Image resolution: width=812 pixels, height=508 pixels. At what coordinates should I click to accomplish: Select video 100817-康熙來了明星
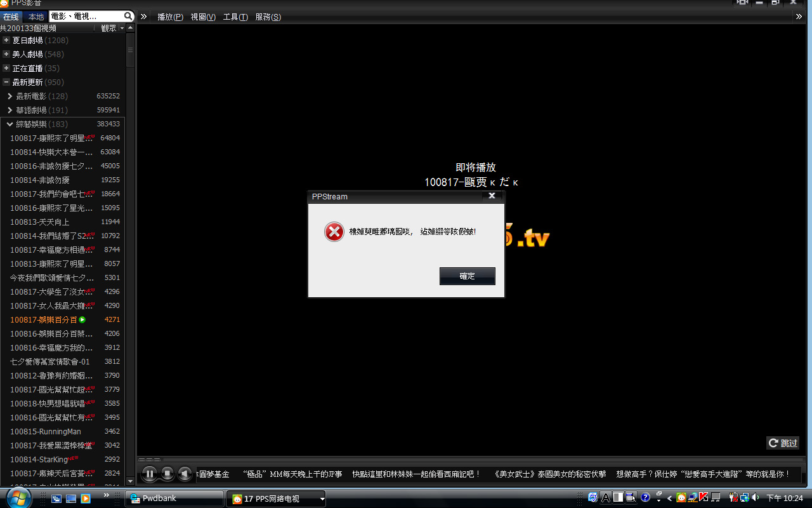pyautogui.click(x=63, y=138)
